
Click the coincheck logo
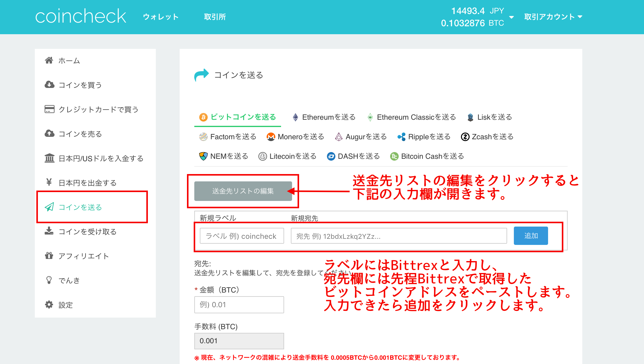pos(80,16)
